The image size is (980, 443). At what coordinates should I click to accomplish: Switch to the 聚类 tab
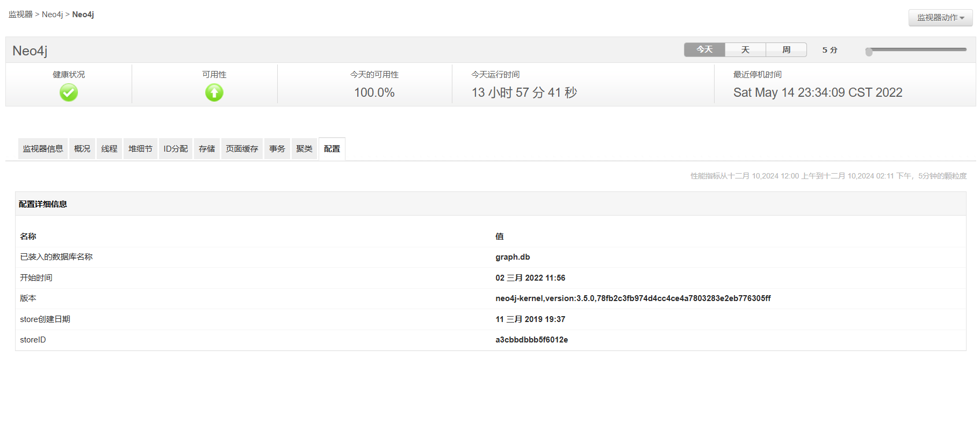[x=304, y=148]
